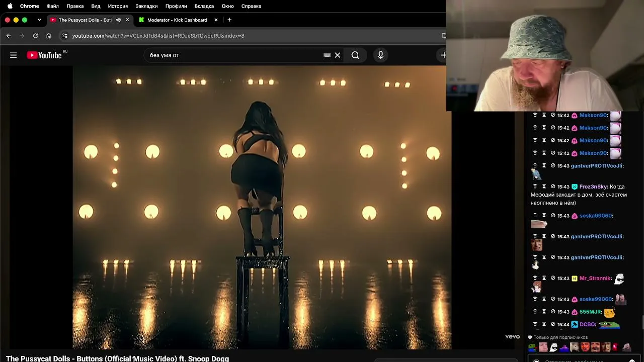Close the Moderator - Kick Dashboard tab
This screenshot has width=644, height=362.
click(216, 20)
